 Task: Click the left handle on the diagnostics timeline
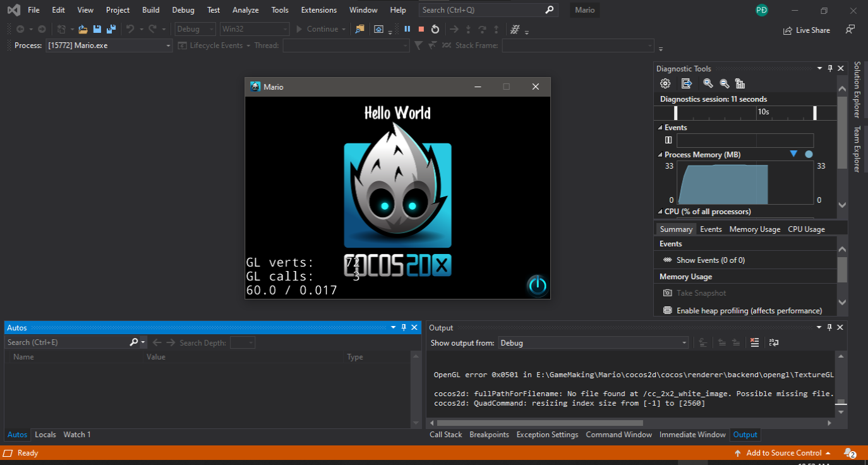[x=676, y=112]
